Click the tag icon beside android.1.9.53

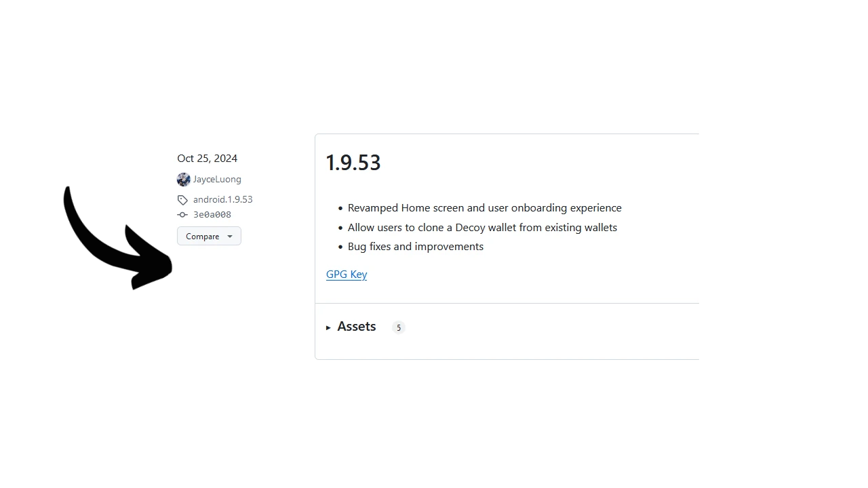pos(182,200)
